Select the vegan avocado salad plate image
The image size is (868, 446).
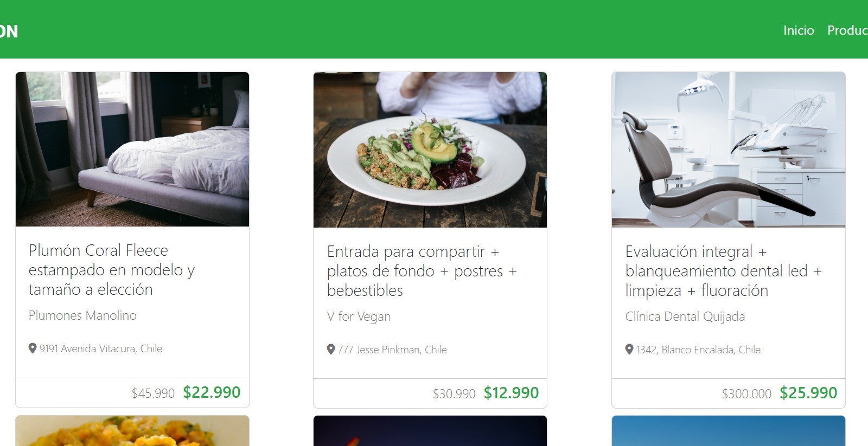coord(430,150)
